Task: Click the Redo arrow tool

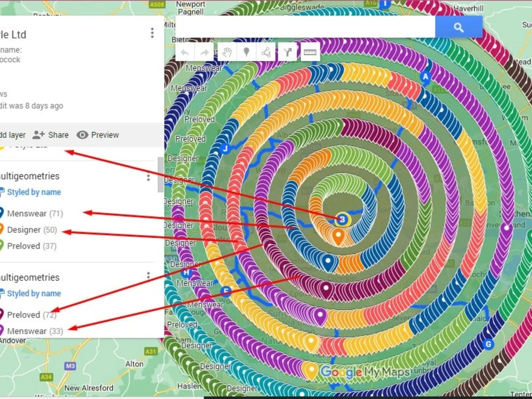Action: [x=204, y=52]
